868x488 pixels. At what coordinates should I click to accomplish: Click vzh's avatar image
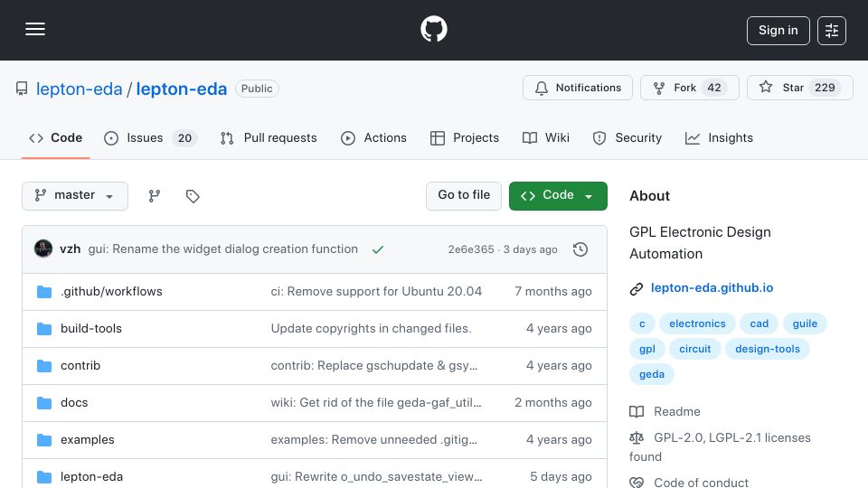pyautogui.click(x=43, y=249)
